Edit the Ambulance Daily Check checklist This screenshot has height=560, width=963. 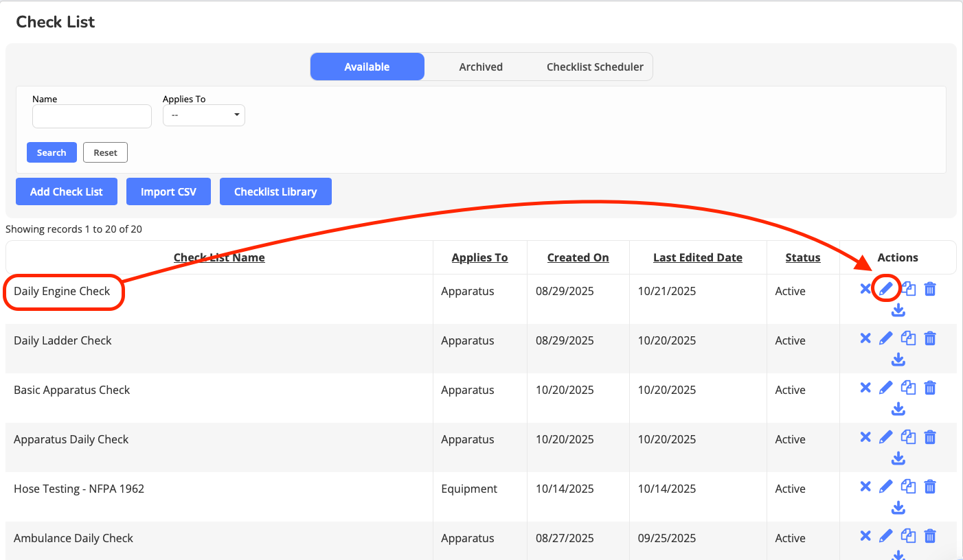click(886, 536)
